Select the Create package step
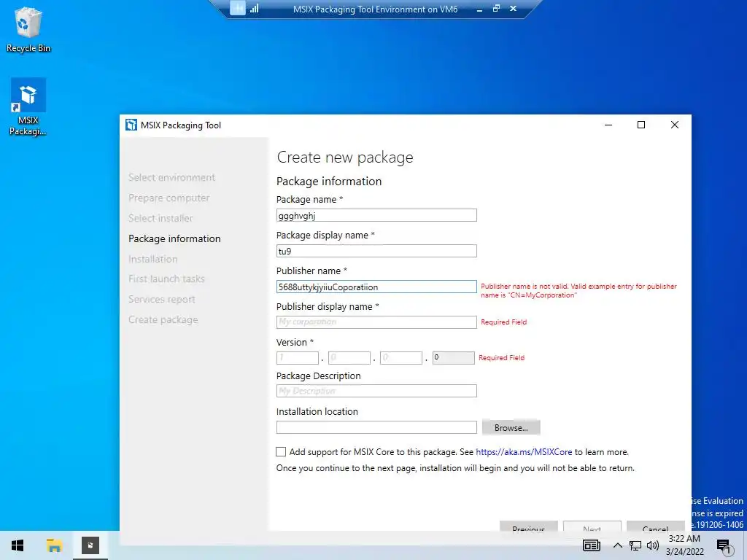The height and width of the screenshot is (560, 747). 163,320
